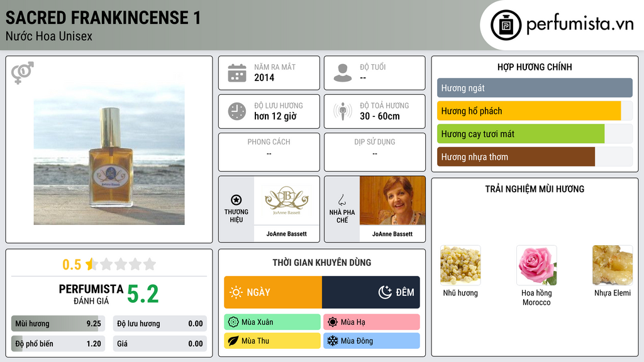Open the perfumista.vn site link
The width and height of the screenshot is (644, 362).
point(580,24)
